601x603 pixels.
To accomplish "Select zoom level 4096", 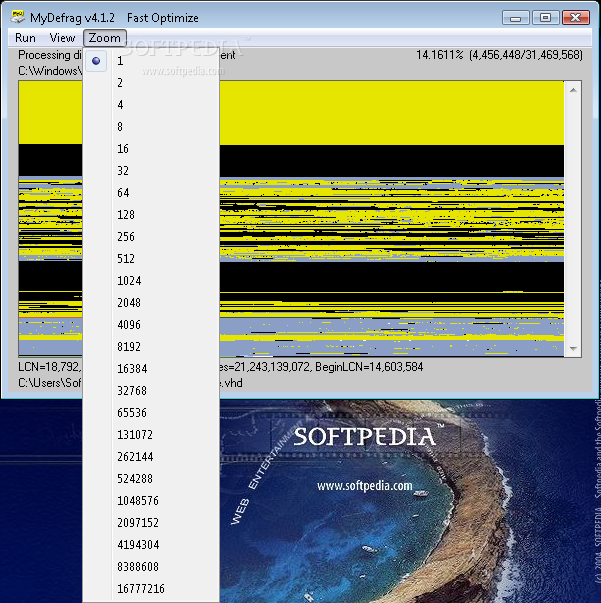I will coord(151,325).
